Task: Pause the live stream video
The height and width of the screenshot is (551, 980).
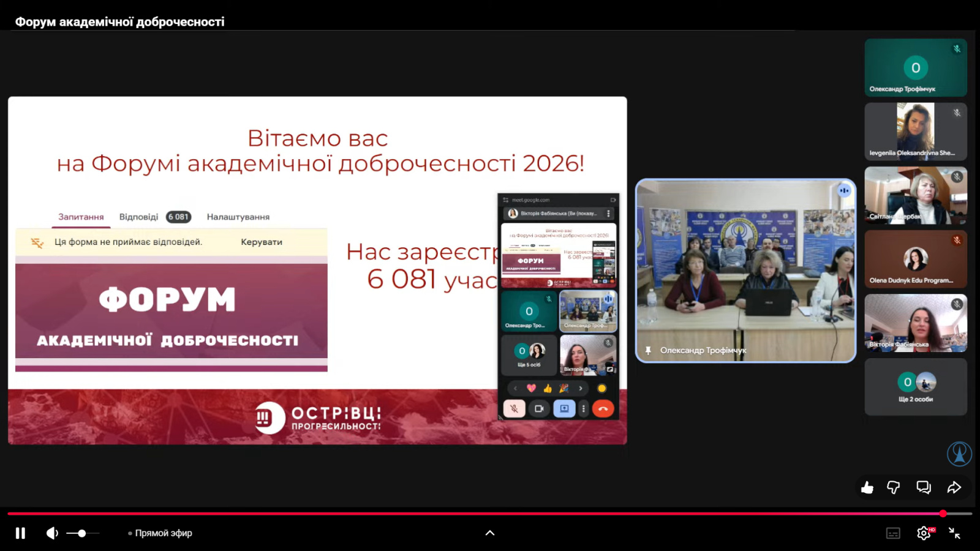Action: [x=20, y=533]
